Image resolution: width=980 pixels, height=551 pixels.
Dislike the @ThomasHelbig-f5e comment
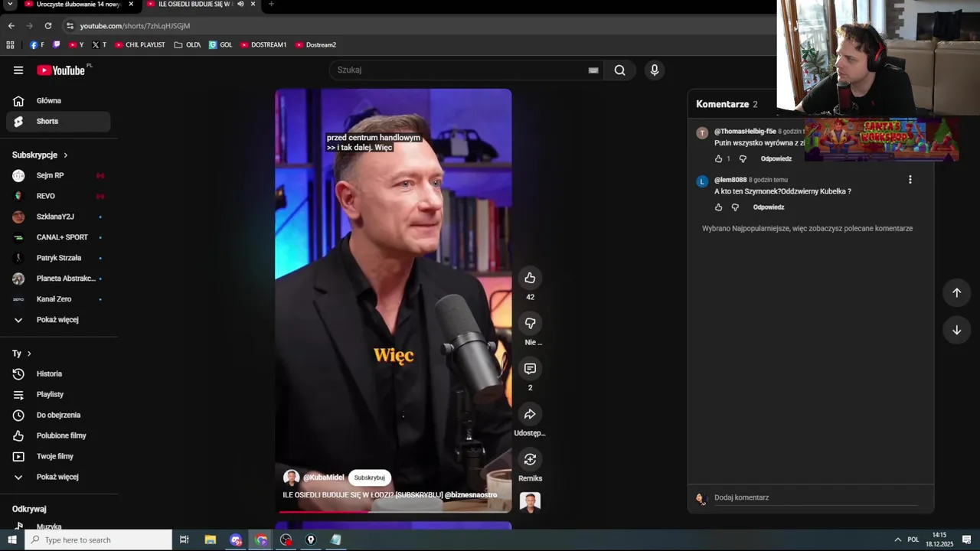coord(743,159)
